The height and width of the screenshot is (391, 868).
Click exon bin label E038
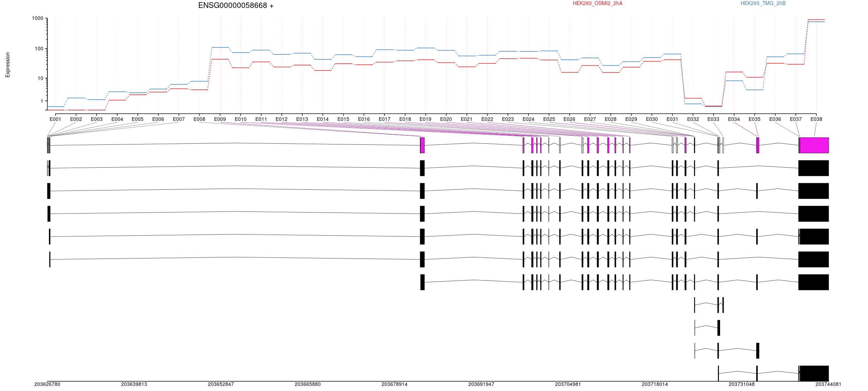[816, 119]
